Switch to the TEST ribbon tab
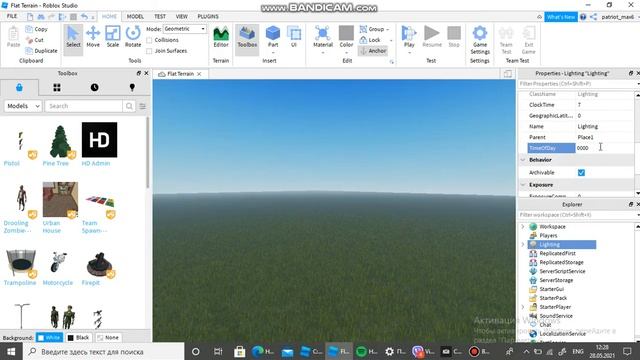The height and width of the screenshot is (360, 640). pyautogui.click(x=160, y=16)
